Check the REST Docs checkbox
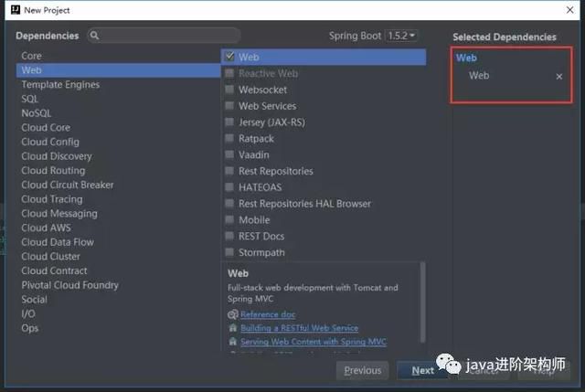The height and width of the screenshot is (392, 585). coord(229,236)
